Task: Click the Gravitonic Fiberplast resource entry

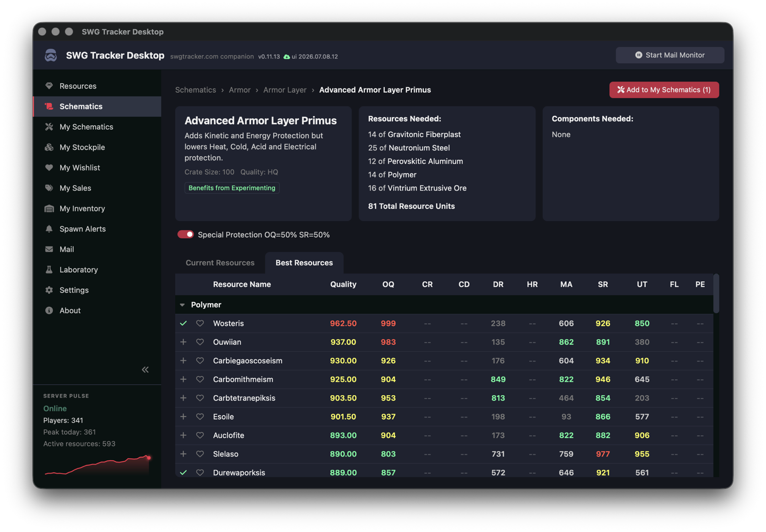Action: click(x=414, y=134)
